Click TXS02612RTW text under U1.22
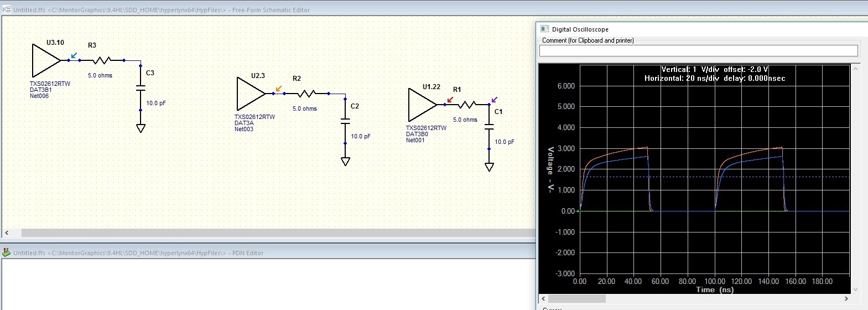Image resolution: width=868 pixels, height=310 pixels. (x=426, y=128)
